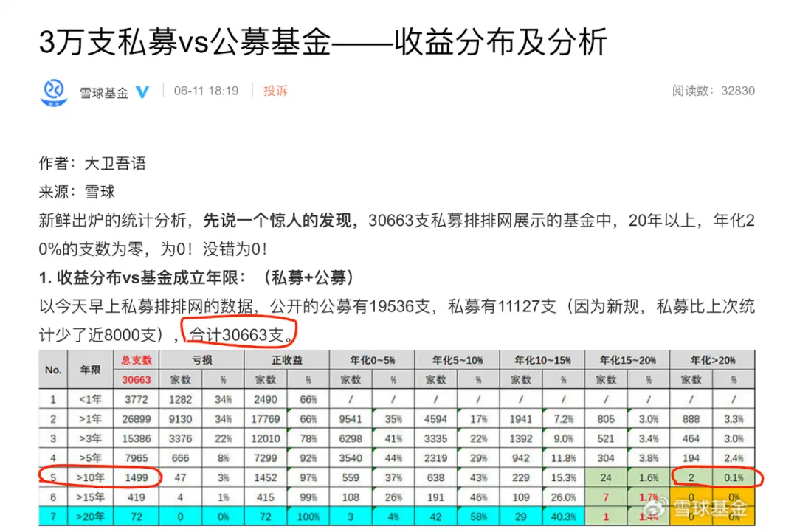This screenshot has height=532, width=797.
Task: Click the circled >10年 row label
Action: [89, 478]
